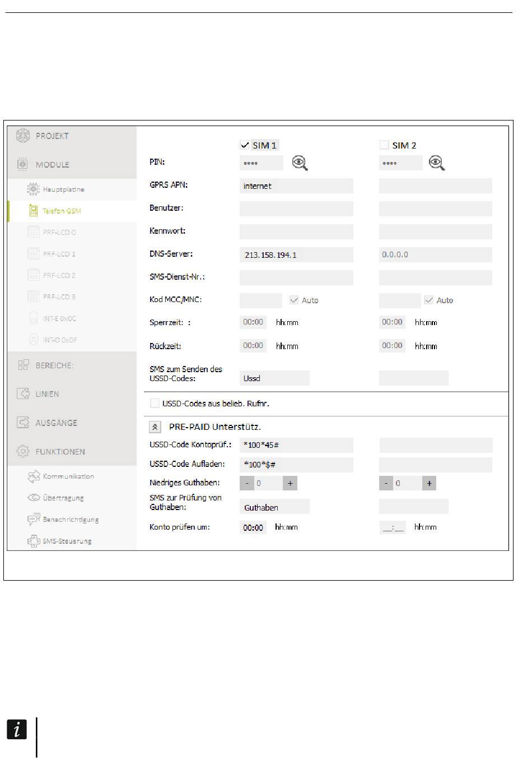Enable the SIM 2 checkbox
The width and height of the screenshot is (532, 783).
(x=384, y=145)
